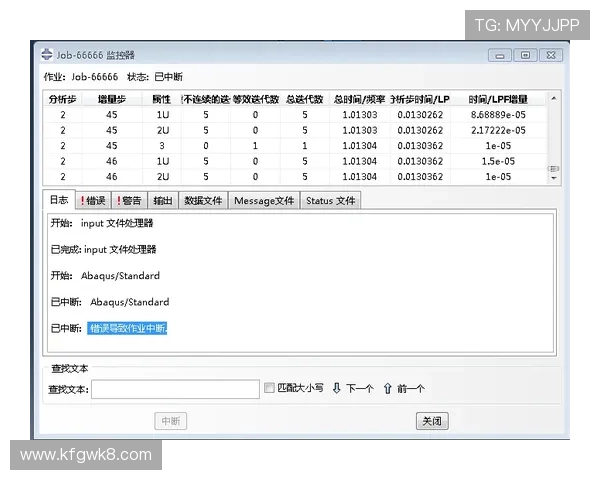The image size is (600, 480).
Task: Click log line 已完成: input 文件处理器
Action: (x=103, y=250)
